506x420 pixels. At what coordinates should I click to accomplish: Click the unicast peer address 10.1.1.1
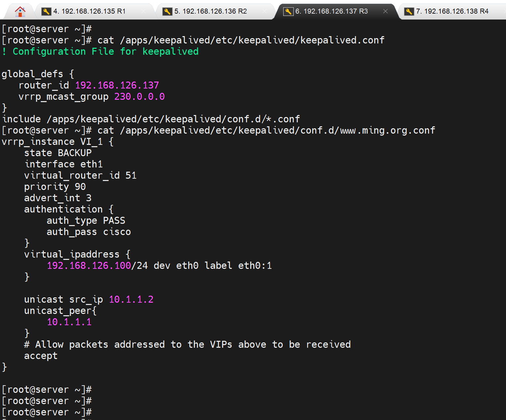(69, 322)
